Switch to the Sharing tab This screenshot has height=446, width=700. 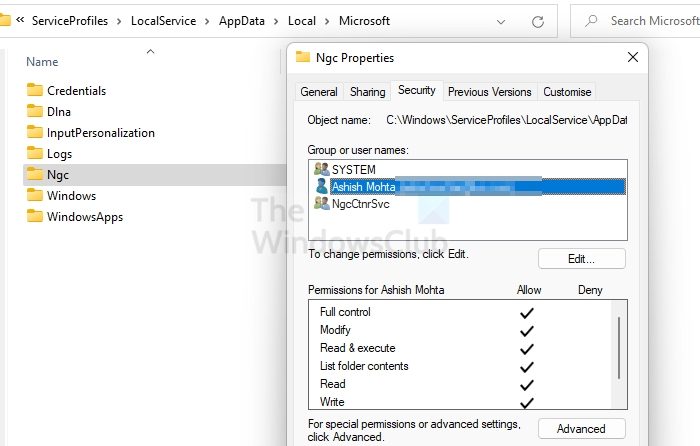point(367,92)
